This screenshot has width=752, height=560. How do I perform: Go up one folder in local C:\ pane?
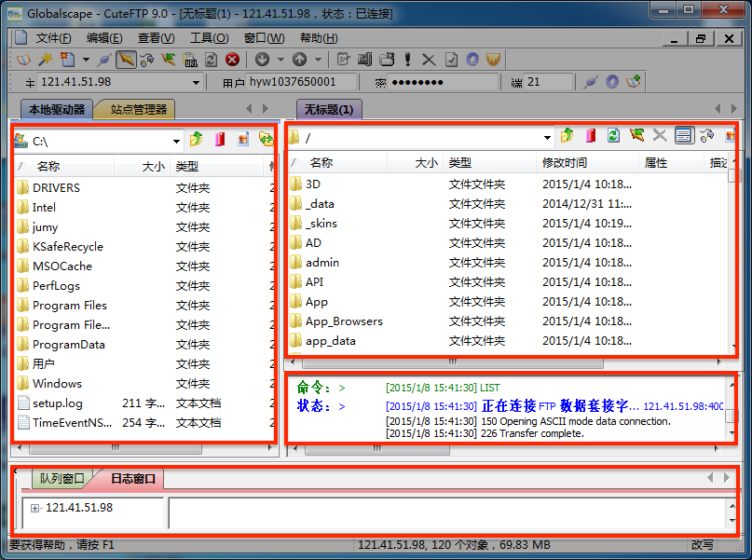(x=196, y=140)
